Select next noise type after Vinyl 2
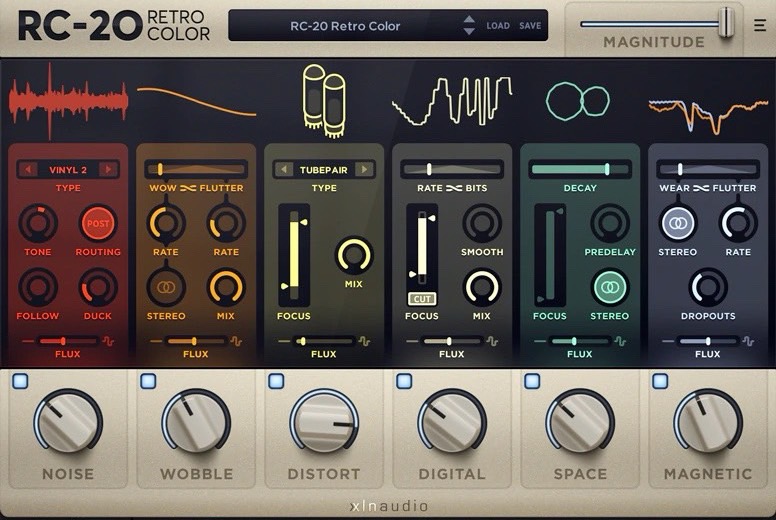 coord(108,170)
